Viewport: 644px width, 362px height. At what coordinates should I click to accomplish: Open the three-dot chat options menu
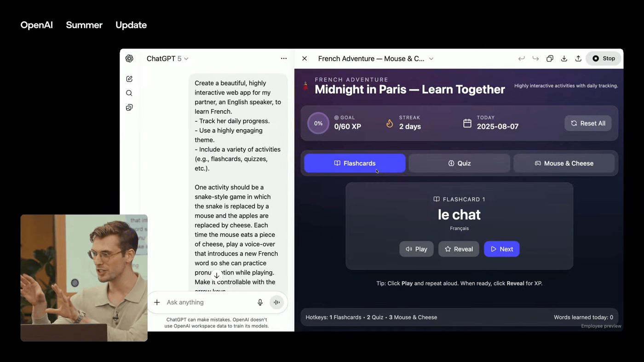point(284,58)
